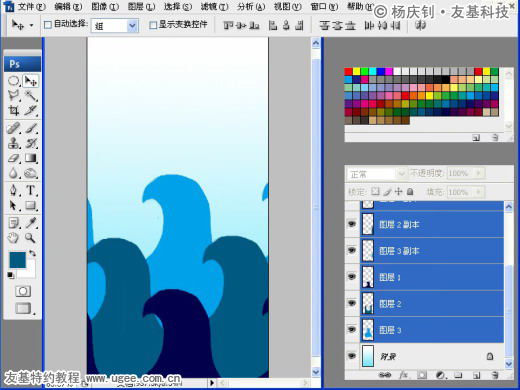Select the Crop tool
Viewport: 520px width, 390px height.
[x=14, y=110]
